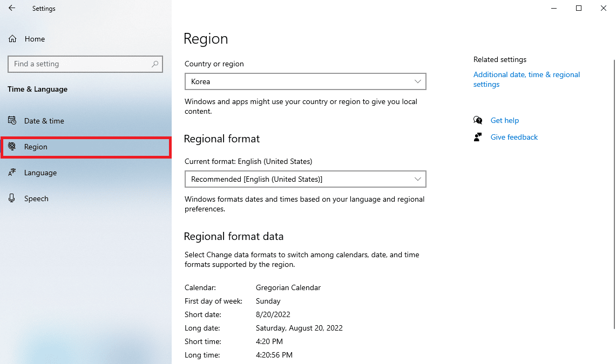This screenshot has height=364, width=616.
Task: Click the vertical scrollbar on the right
Action: point(613,189)
